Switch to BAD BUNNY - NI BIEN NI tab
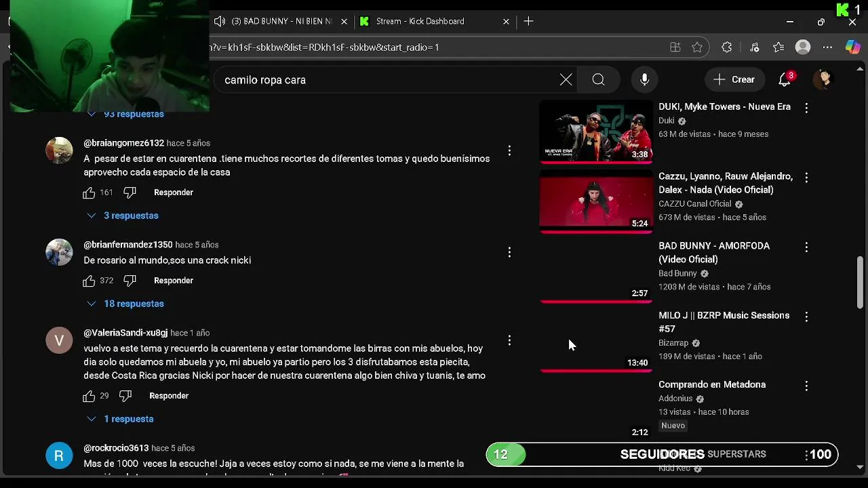Image resolution: width=868 pixels, height=488 pixels. point(281,22)
